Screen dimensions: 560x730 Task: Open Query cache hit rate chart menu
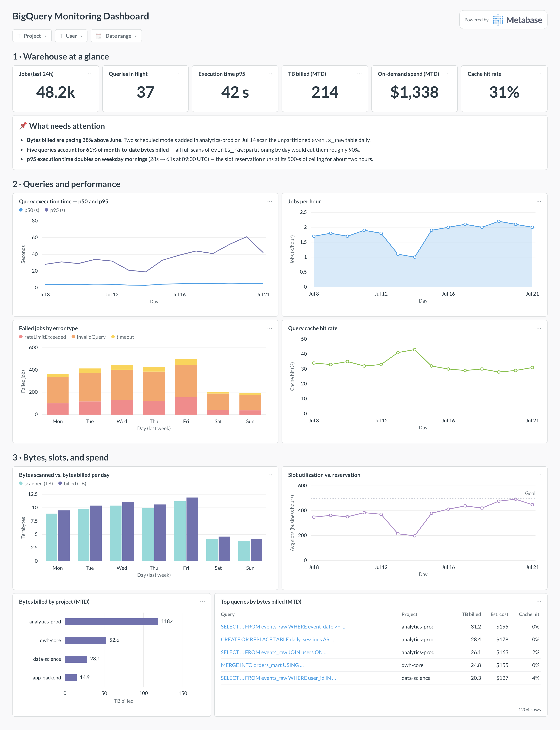coord(539,328)
